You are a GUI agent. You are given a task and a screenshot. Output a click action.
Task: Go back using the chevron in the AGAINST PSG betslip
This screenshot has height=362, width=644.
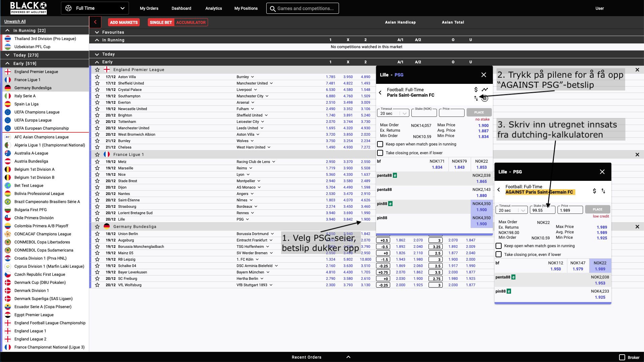[499, 190]
